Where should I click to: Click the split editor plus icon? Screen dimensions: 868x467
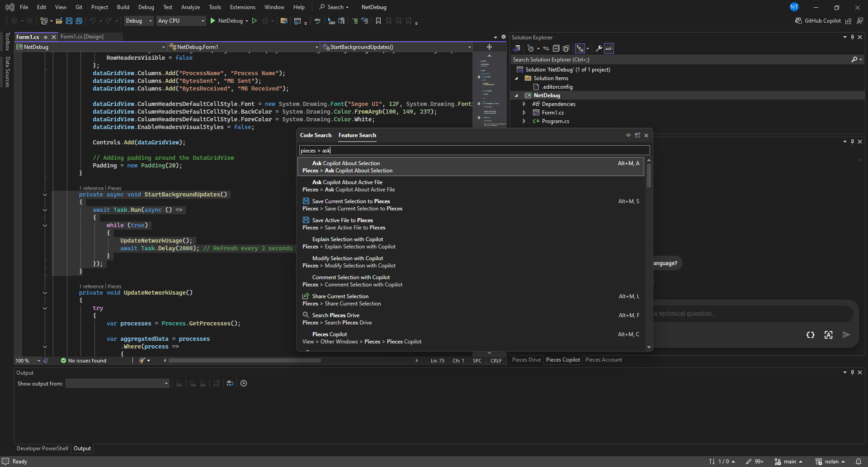coord(489,47)
